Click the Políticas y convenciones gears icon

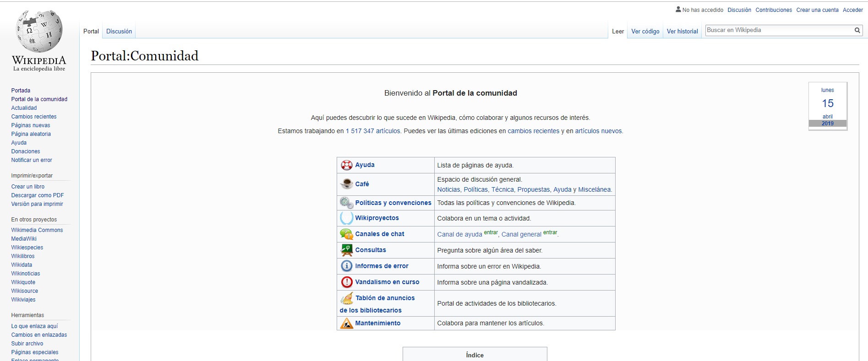pos(346,202)
